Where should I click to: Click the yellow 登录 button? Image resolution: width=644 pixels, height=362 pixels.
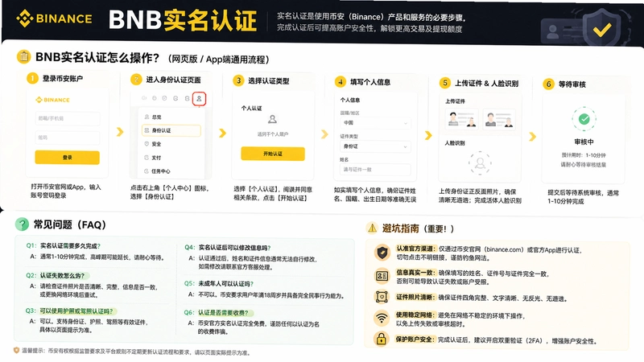pos(68,157)
